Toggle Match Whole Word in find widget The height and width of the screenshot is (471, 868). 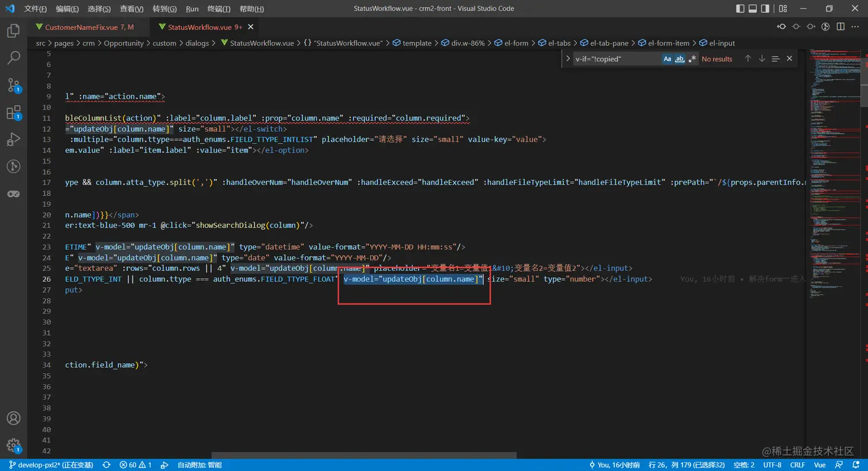coord(680,59)
